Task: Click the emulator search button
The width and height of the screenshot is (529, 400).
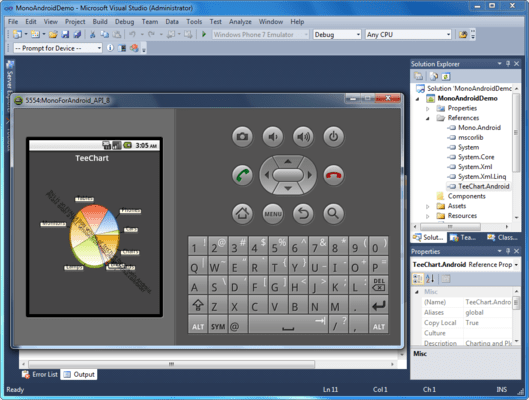Action: 333,214
